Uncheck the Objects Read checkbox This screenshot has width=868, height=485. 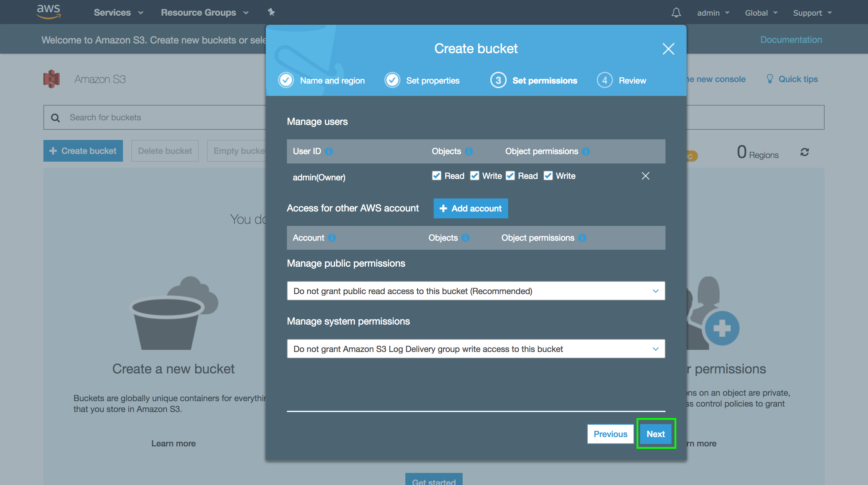click(436, 176)
